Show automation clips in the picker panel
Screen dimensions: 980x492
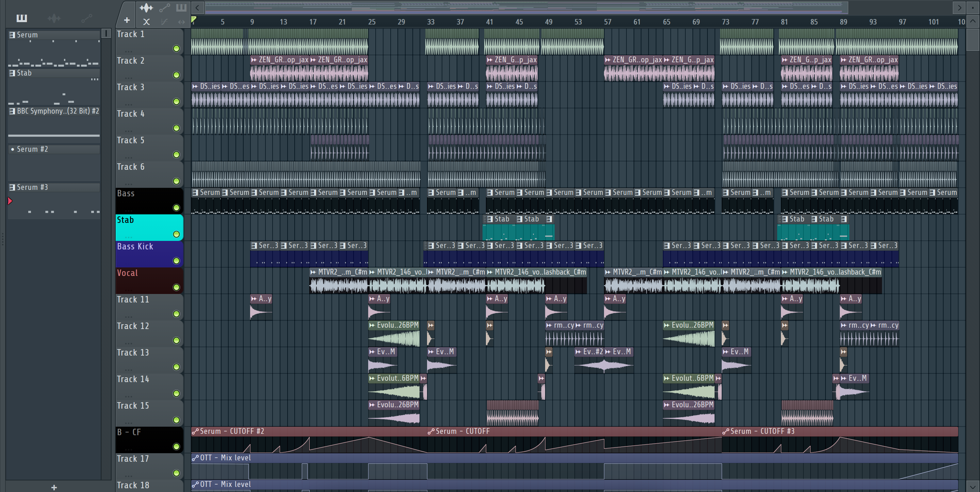click(86, 18)
